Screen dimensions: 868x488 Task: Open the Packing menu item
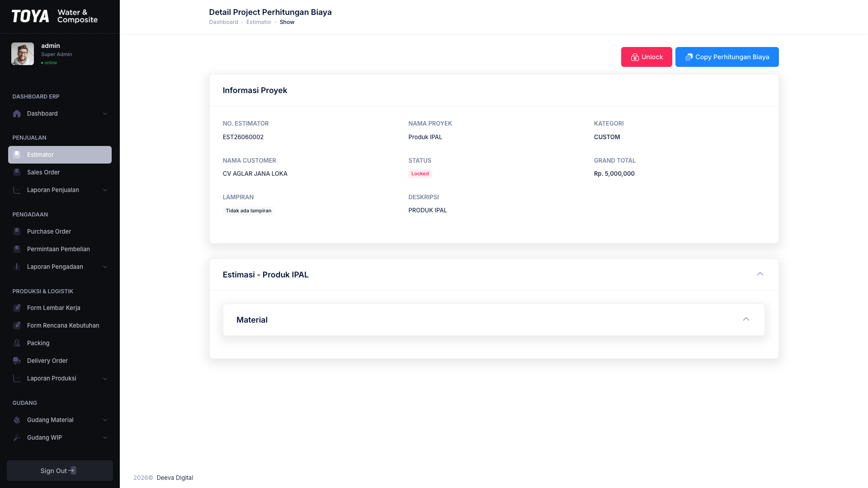(60, 343)
